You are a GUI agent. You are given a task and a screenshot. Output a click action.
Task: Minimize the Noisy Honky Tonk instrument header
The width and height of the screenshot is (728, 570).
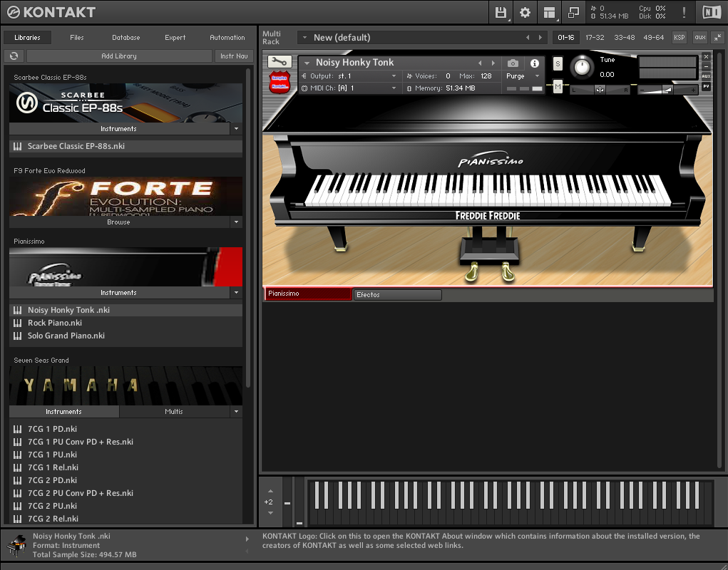(706, 66)
